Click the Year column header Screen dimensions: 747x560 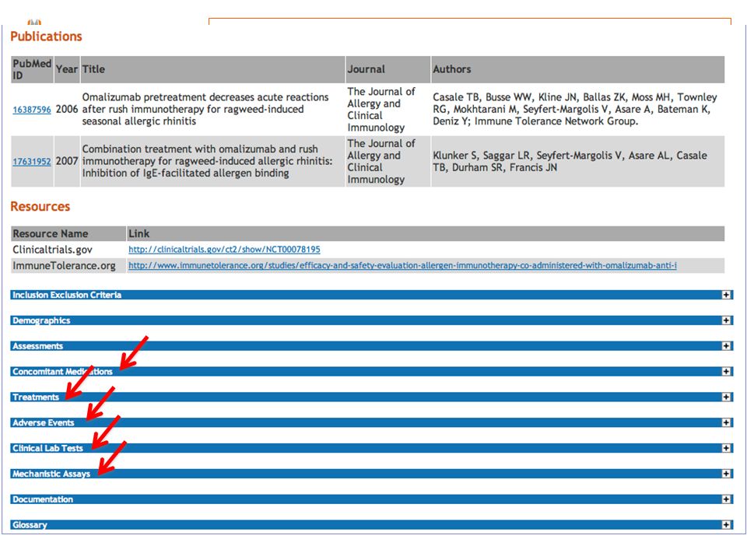67,69
